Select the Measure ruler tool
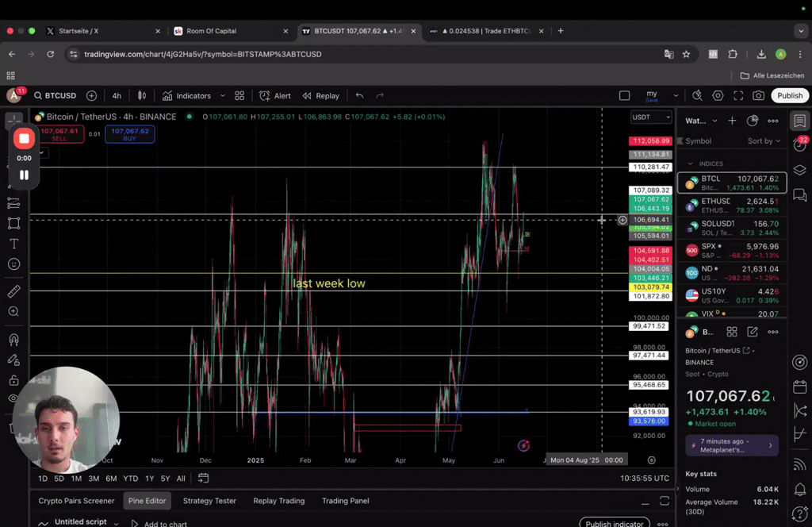The width and height of the screenshot is (812, 527). point(14,291)
